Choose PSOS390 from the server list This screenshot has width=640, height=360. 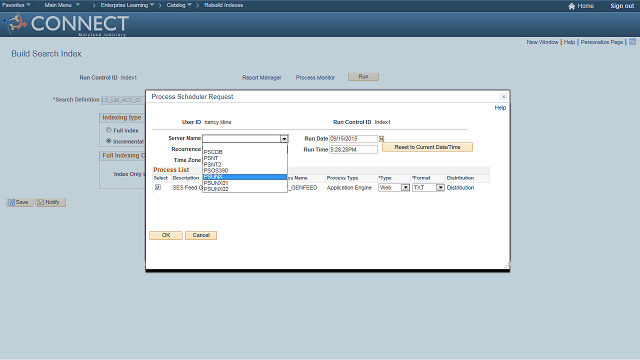pyautogui.click(x=245, y=170)
